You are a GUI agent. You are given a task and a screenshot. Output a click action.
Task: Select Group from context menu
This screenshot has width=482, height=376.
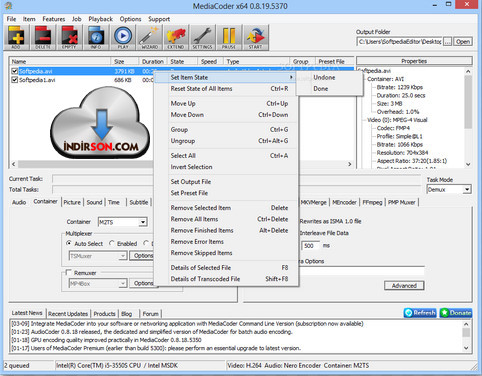coord(227,129)
